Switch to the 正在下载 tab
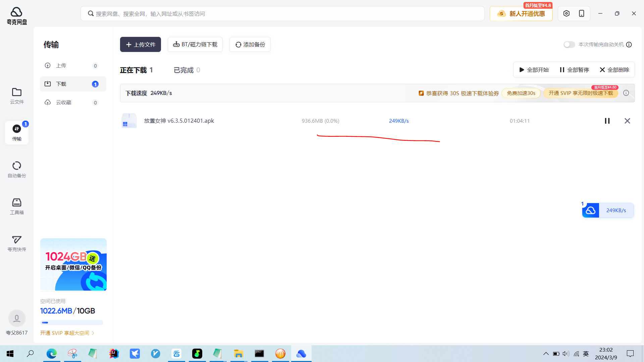 click(x=136, y=70)
